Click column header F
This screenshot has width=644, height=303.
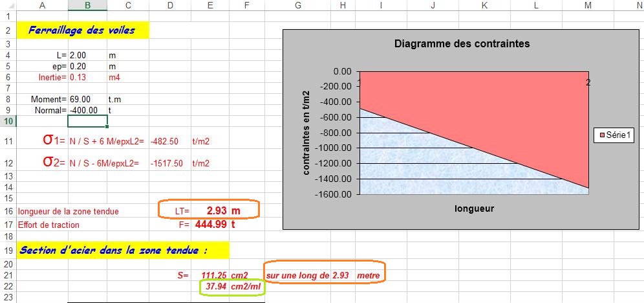247,5
